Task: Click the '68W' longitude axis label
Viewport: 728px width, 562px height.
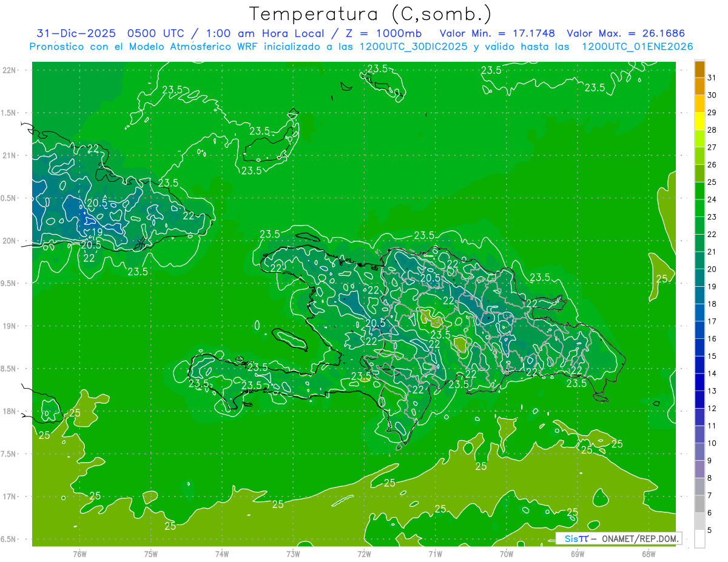Action: [x=649, y=554]
